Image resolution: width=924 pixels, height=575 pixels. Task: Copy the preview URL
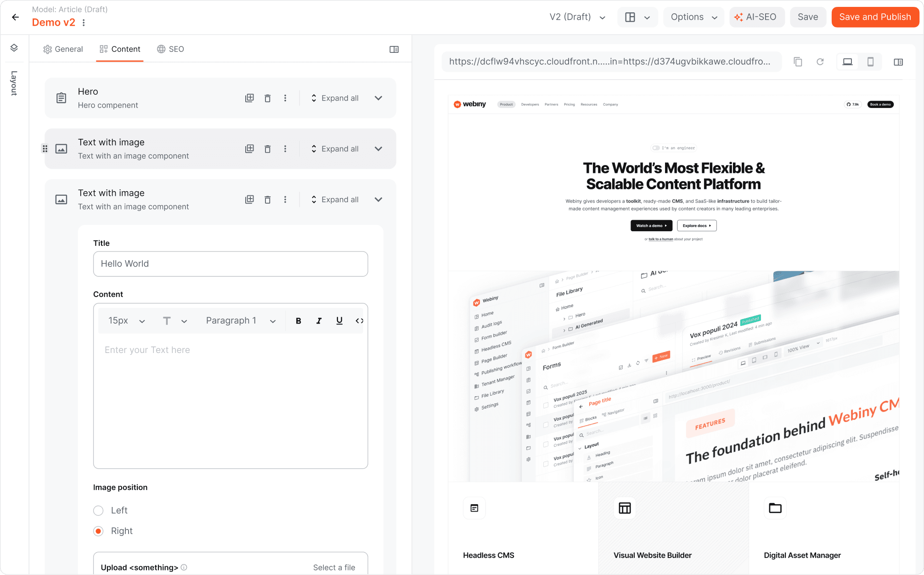tap(798, 62)
